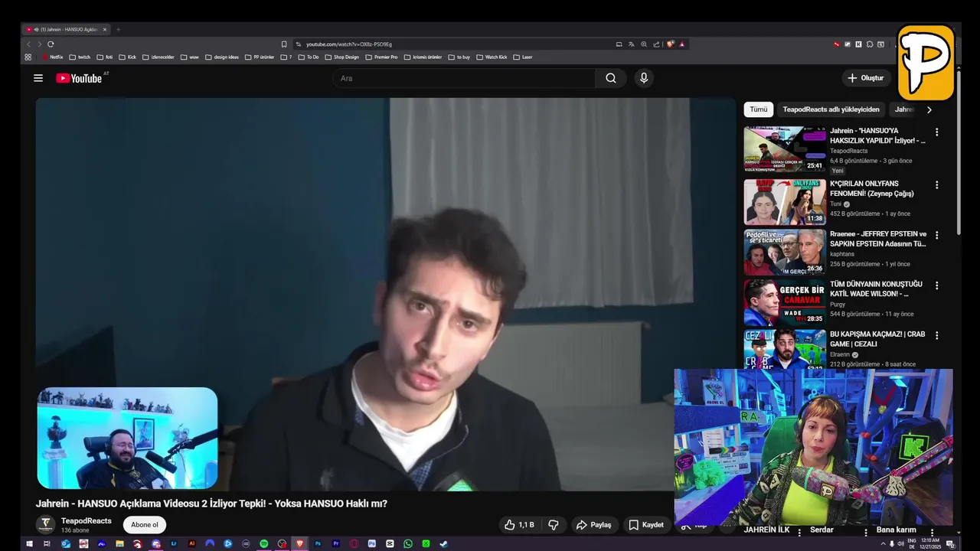Open options for HANSUO'YA HAKSIZLIK YAPILDI video
The width and height of the screenshot is (980, 551).
tap(936, 132)
